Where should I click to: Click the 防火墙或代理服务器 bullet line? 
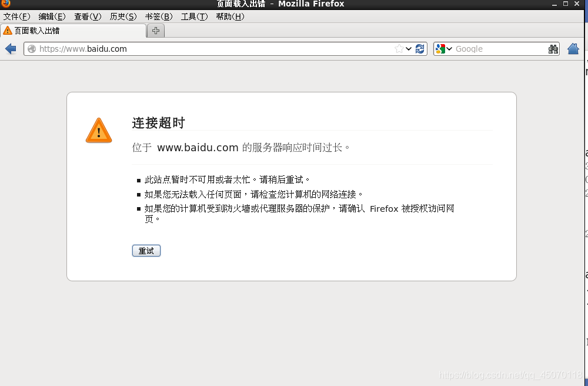point(299,213)
